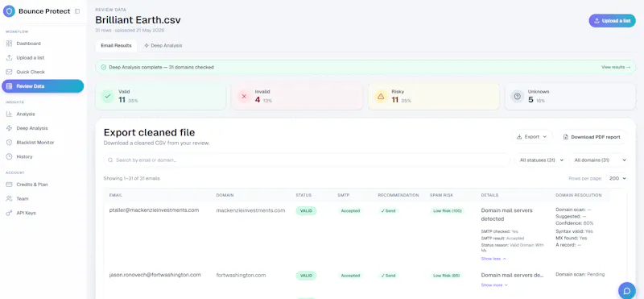Click the History clock icon

pyautogui.click(x=9, y=156)
